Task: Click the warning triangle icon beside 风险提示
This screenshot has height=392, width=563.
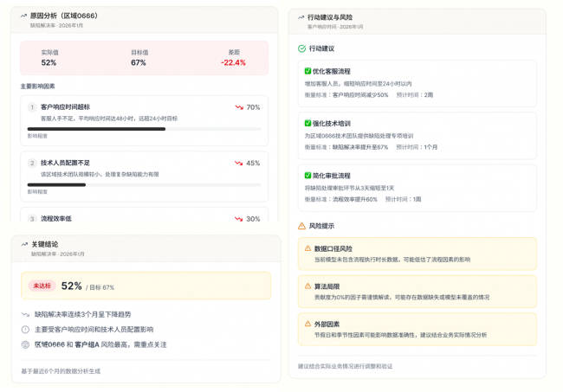Action: point(301,226)
